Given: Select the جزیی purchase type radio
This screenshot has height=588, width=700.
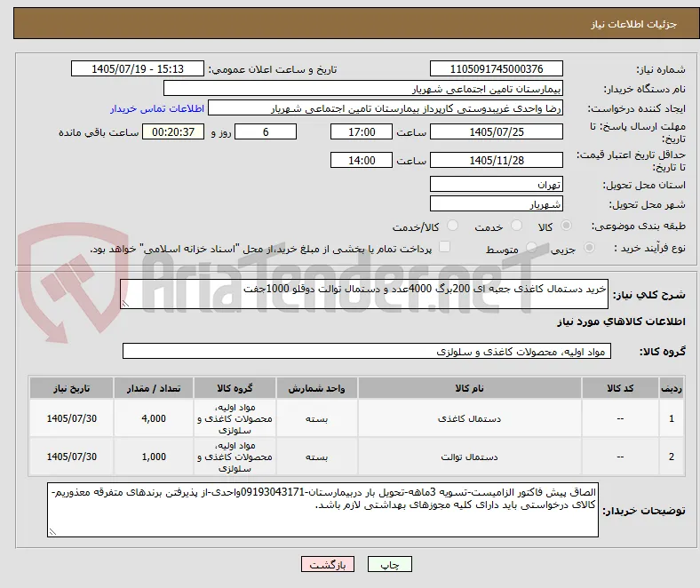Looking at the screenshot, I should 589,247.
